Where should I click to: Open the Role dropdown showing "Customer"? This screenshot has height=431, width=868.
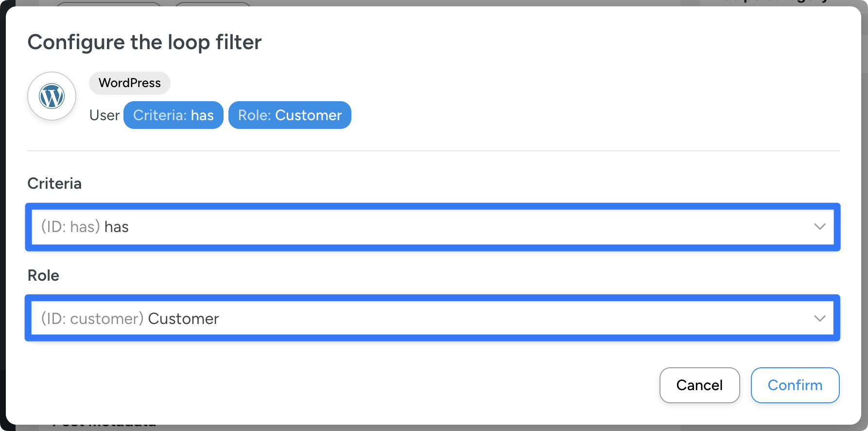(433, 319)
